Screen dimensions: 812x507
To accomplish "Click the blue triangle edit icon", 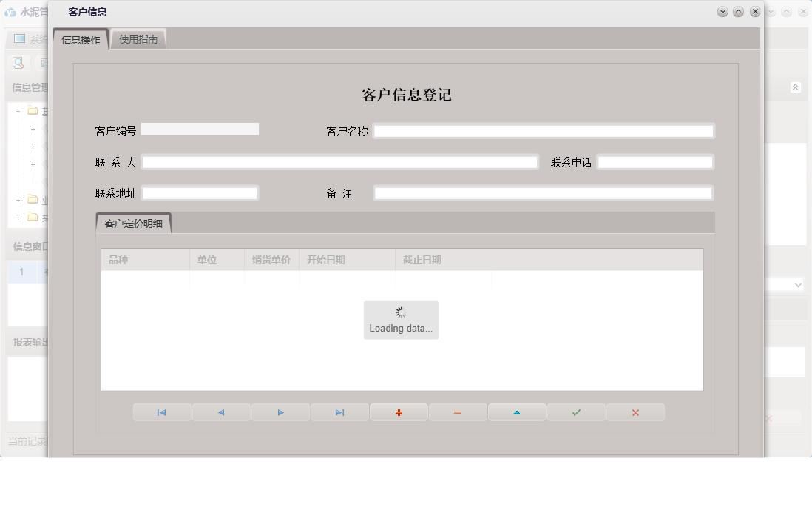I will [x=517, y=412].
